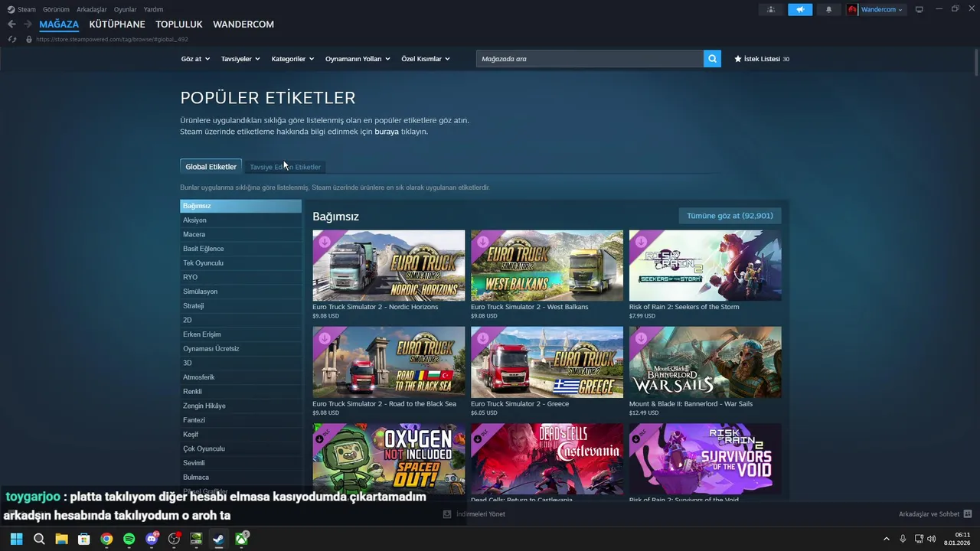Expand the Özel Kısımlar dropdown
Image resolution: width=980 pixels, height=551 pixels.
click(426, 59)
